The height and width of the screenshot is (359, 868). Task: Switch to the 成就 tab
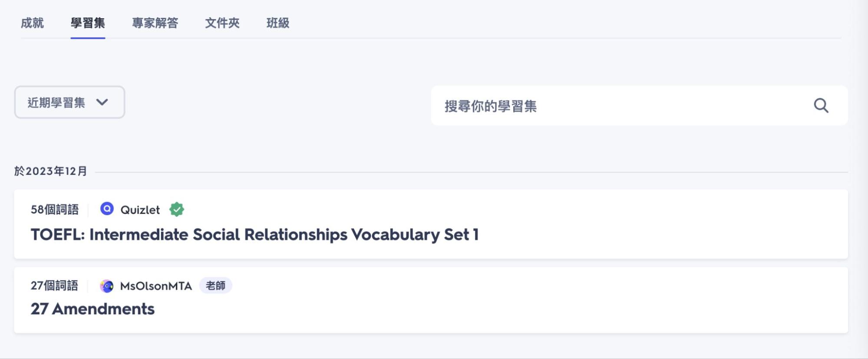click(x=32, y=24)
